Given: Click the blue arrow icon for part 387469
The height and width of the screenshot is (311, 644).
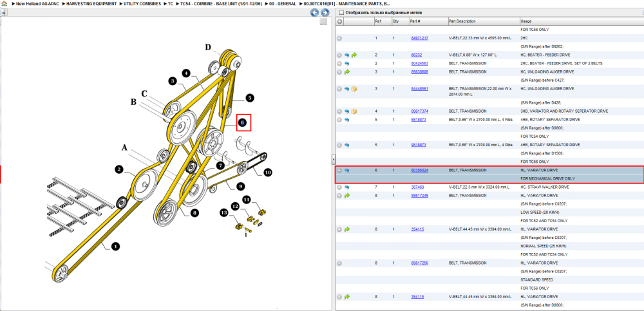Looking at the screenshot, I should [346, 187].
